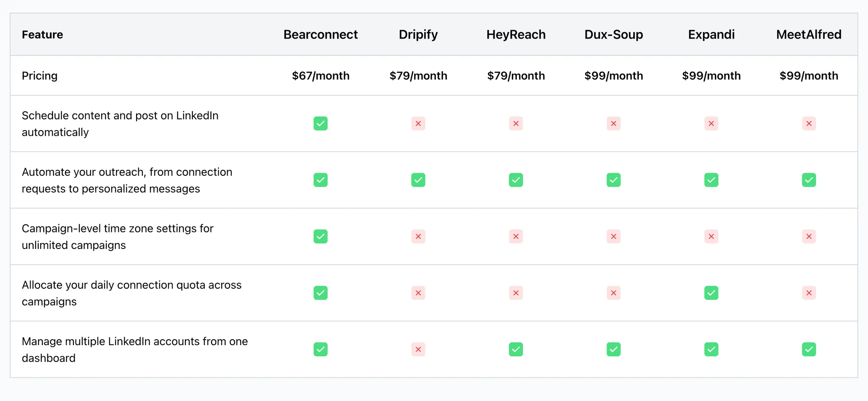Select the Bearconnect column header
Screen dimensions: 868x401
tap(320, 34)
